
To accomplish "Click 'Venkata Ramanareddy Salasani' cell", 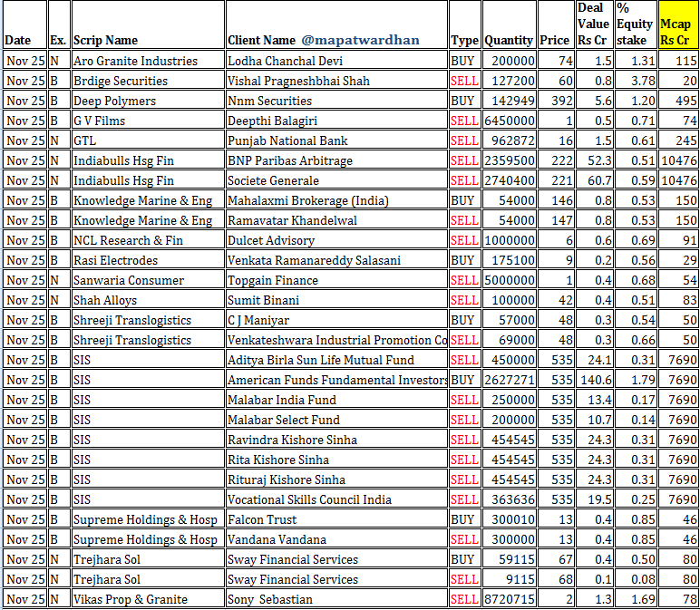I will 336,259.
